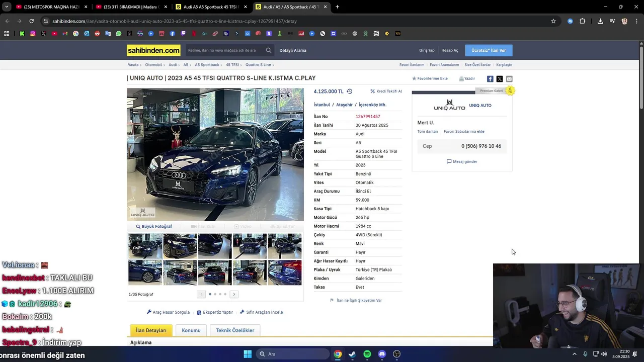
Task: Share listing on X icon
Action: tap(500, 79)
